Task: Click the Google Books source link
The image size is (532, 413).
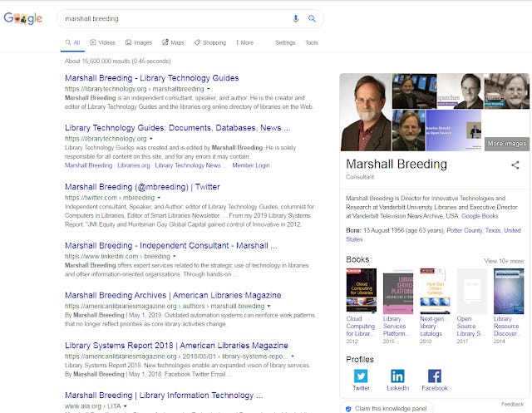Action: pyautogui.click(x=480, y=216)
